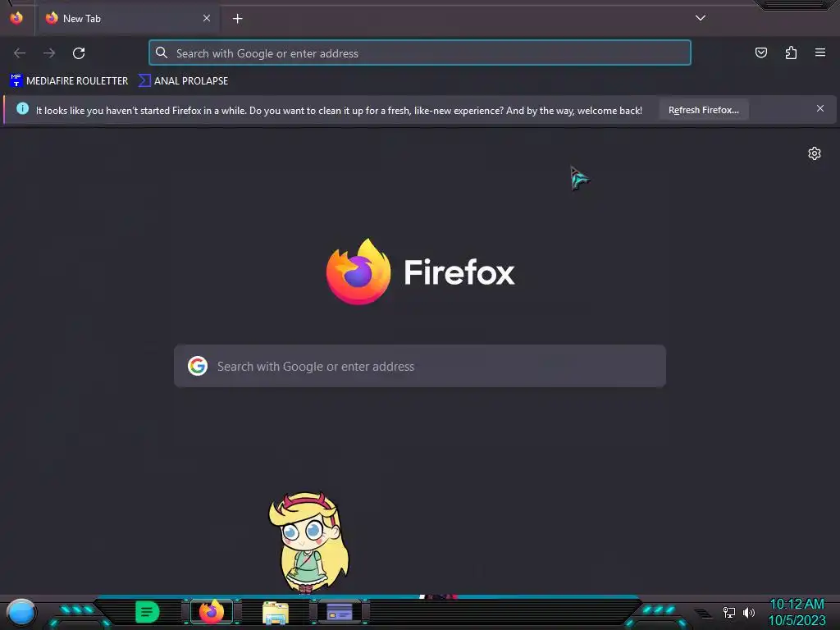Screen dimensions: 840x630
Task: Dismiss the welcome back notification bar
Action: click(x=820, y=109)
